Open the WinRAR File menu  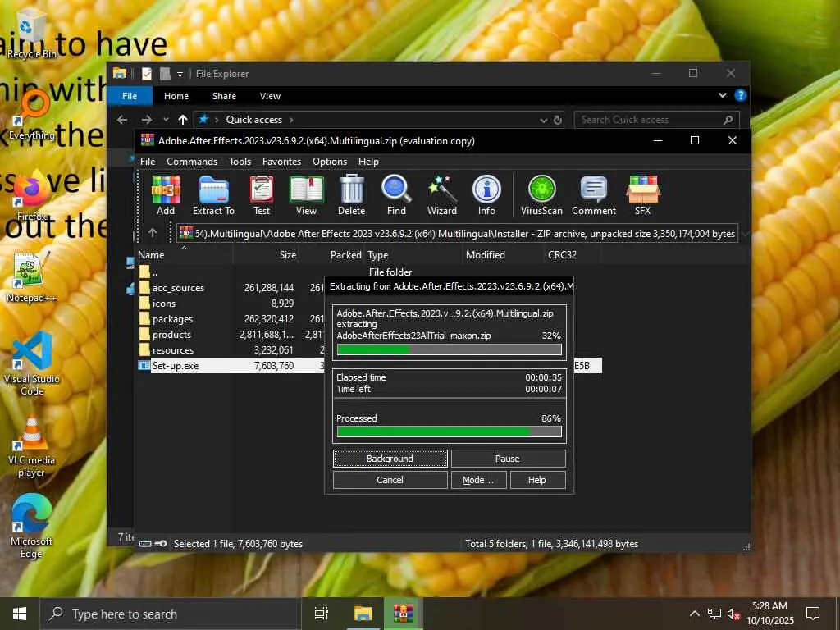tap(148, 162)
